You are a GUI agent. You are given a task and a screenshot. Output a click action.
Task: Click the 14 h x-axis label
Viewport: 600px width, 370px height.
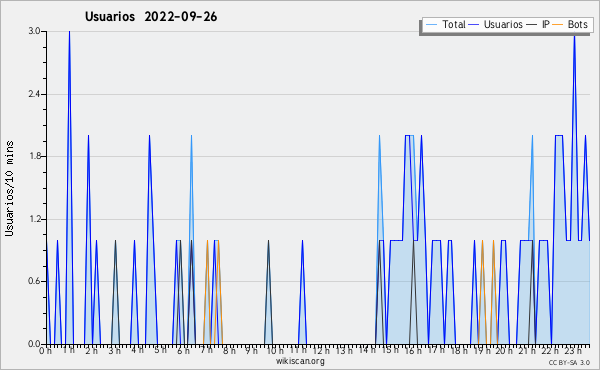pos(367,350)
